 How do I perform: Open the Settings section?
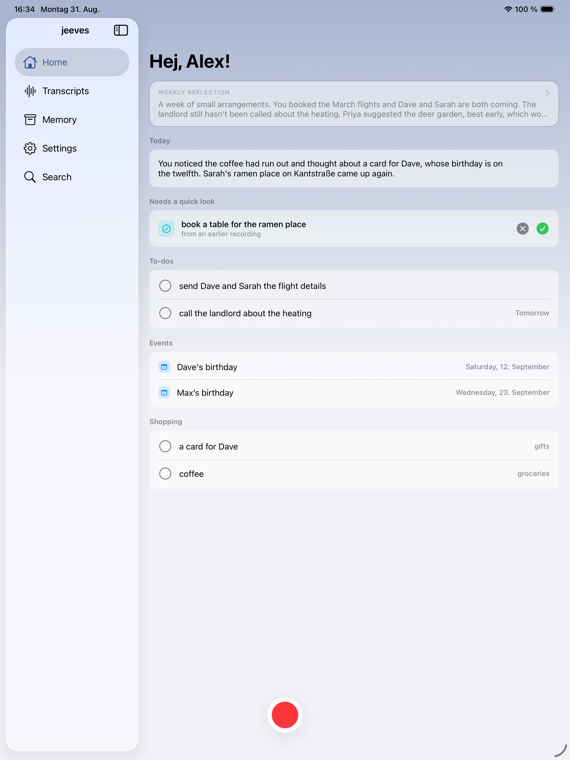click(72, 148)
